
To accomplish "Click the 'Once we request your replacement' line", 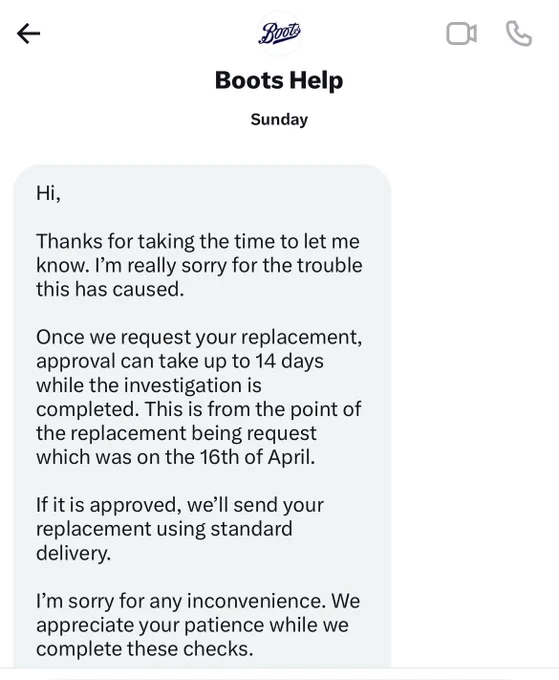I will point(199,337).
